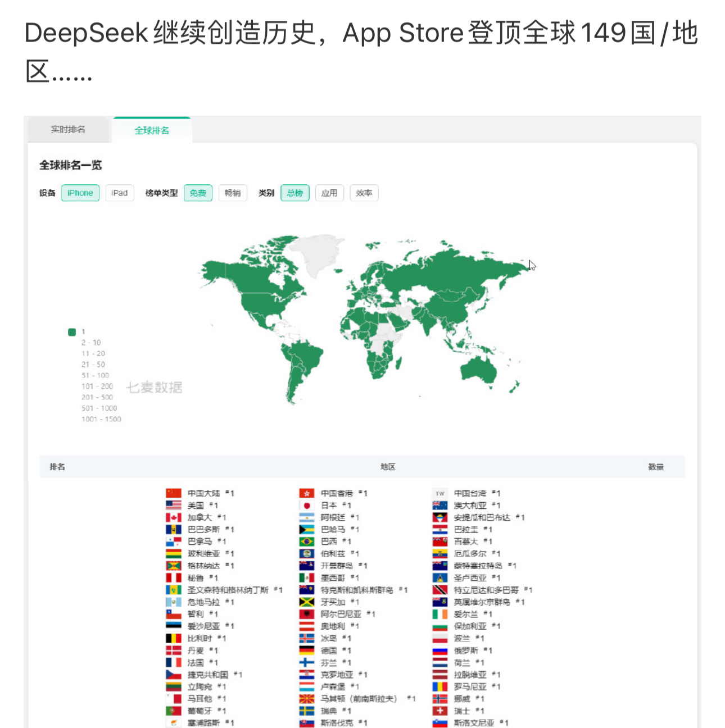725x728 pixels.
Task: Open the 实时排名 tab
Action: pyautogui.click(x=68, y=130)
